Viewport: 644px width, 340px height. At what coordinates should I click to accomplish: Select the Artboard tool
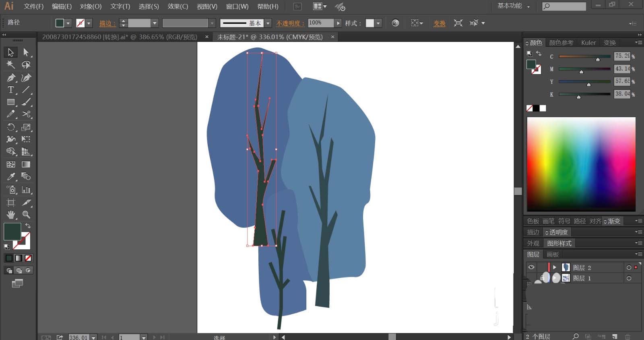click(x=11, y=202)
